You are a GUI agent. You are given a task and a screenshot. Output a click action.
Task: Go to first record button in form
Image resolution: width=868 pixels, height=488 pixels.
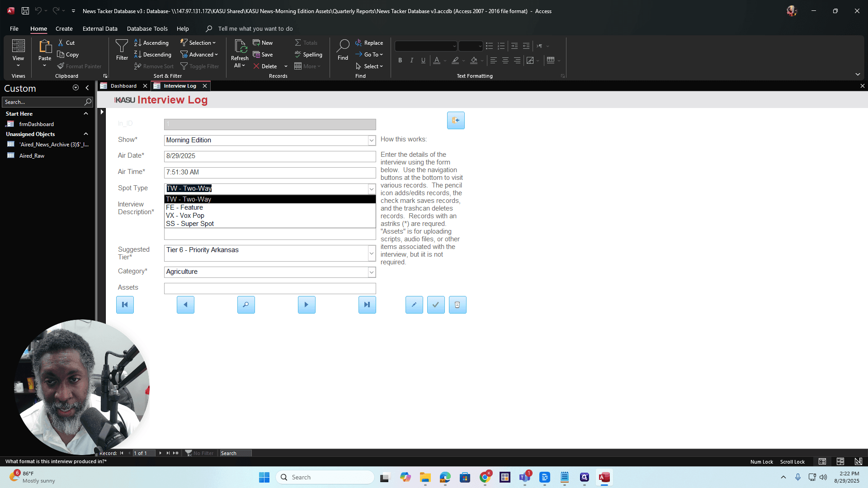[x=125, y=305]
